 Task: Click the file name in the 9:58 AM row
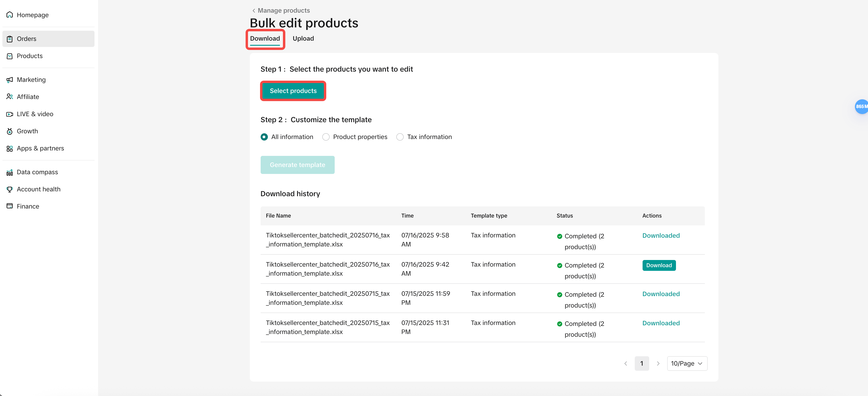click(327, 240)
